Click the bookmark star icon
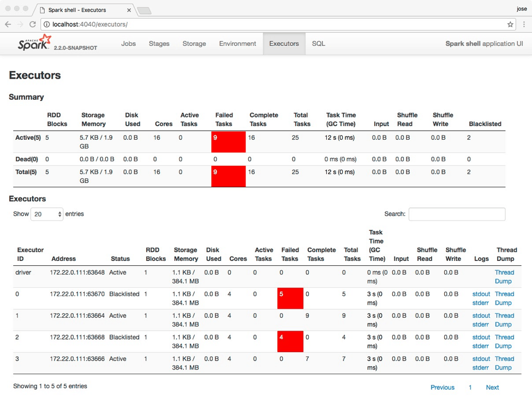This screenshot has width=532, height=398. point(511,24)
